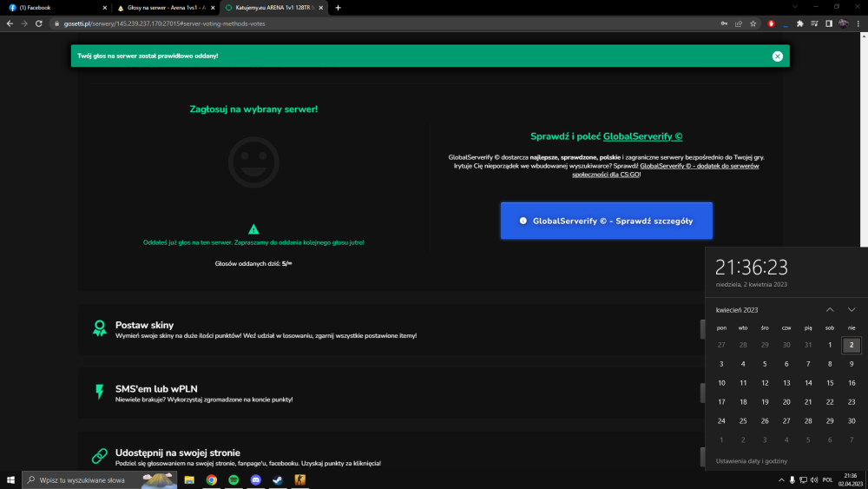Open the Chrome three-dot menu

[x=858, y=23]
